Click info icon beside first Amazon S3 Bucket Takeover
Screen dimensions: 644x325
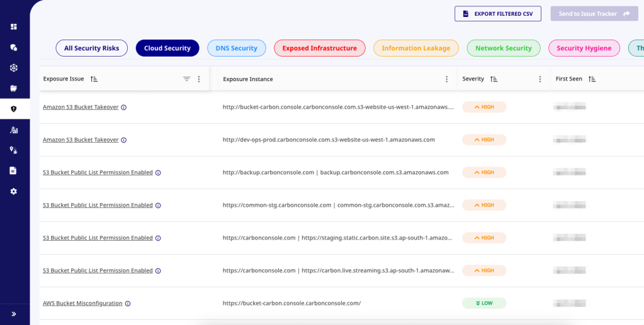pos(124,107)
